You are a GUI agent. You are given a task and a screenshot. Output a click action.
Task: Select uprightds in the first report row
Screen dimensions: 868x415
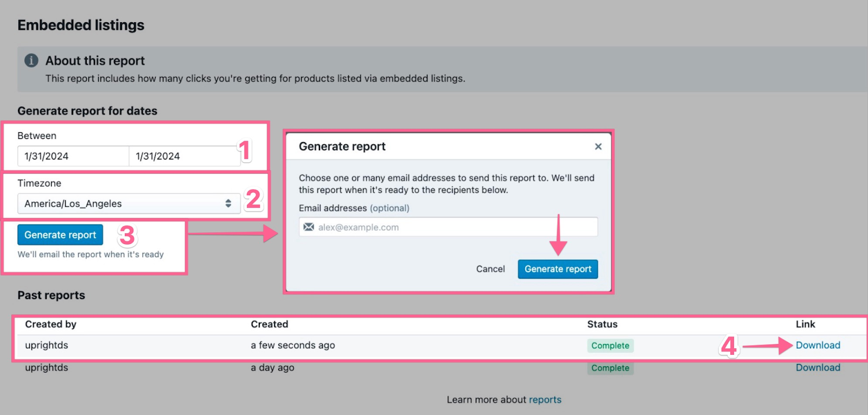point(47,346)
